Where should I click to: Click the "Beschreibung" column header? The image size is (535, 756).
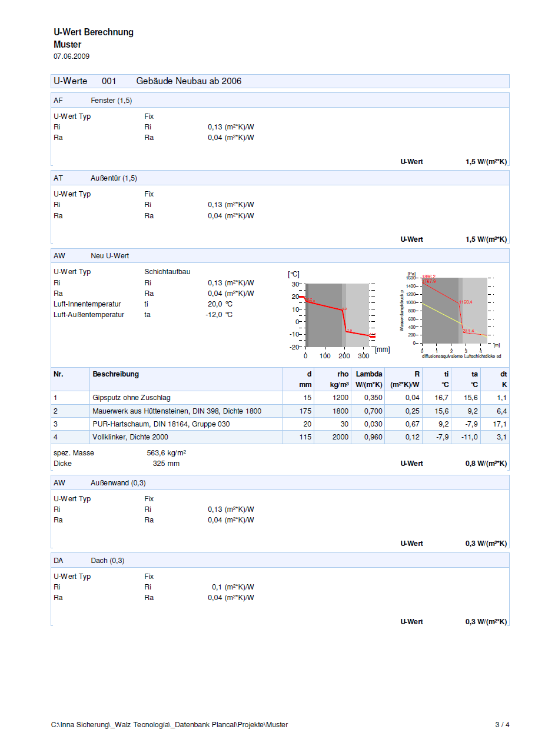click(115, 374)
